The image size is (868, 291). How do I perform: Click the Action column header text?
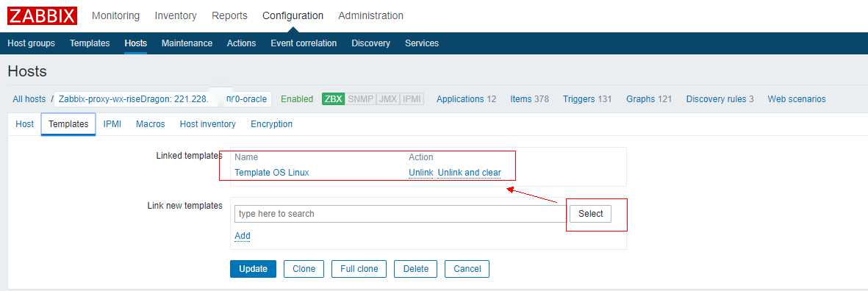[x=420, y=157]
